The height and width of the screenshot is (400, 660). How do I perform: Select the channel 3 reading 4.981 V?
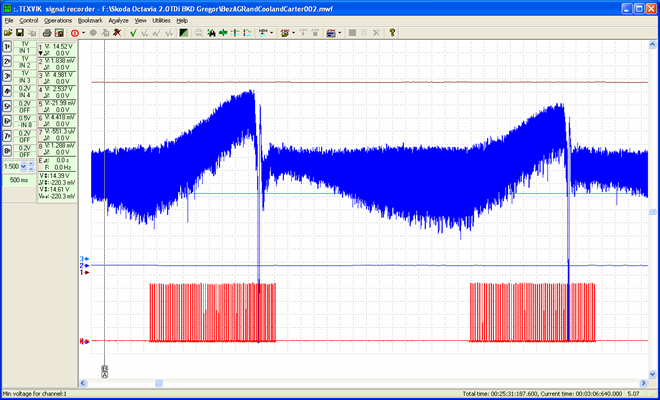pyautogui.click(x=62, y=75)
